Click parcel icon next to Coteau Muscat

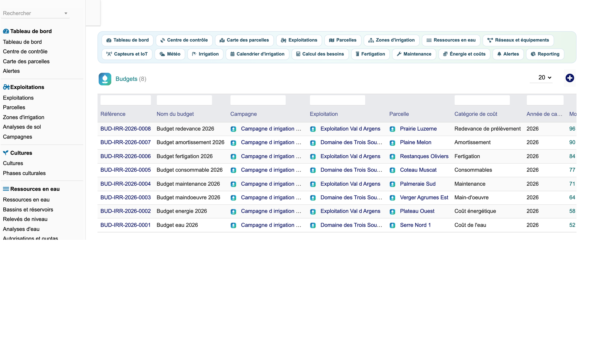[x=392, y=170]
